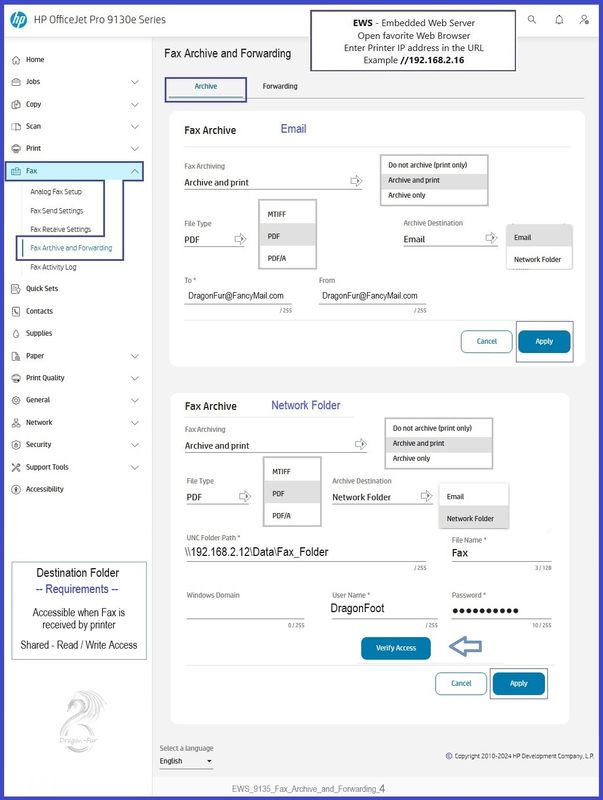
Task: Open File Type dropdown in Network Folder section
Action: click(x=218, y=497)
